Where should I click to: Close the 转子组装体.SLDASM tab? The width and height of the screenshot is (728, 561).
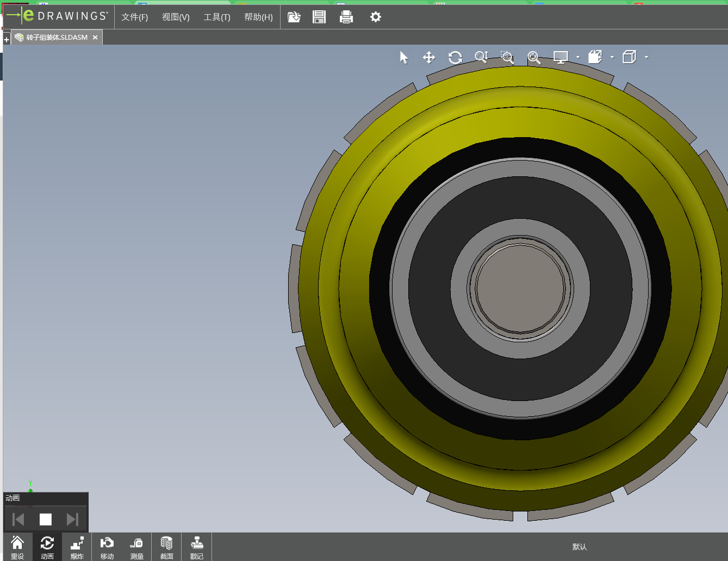(95, 38)
